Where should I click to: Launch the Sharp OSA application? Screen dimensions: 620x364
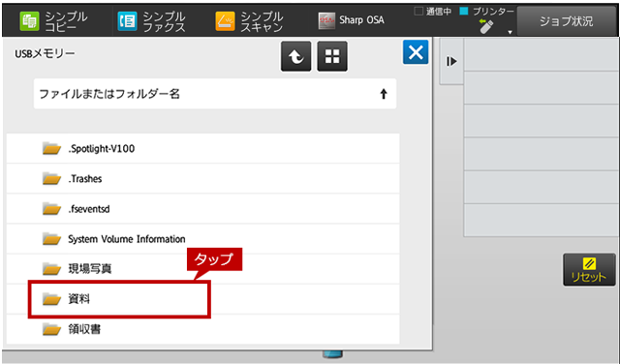(x=351, y=20)
